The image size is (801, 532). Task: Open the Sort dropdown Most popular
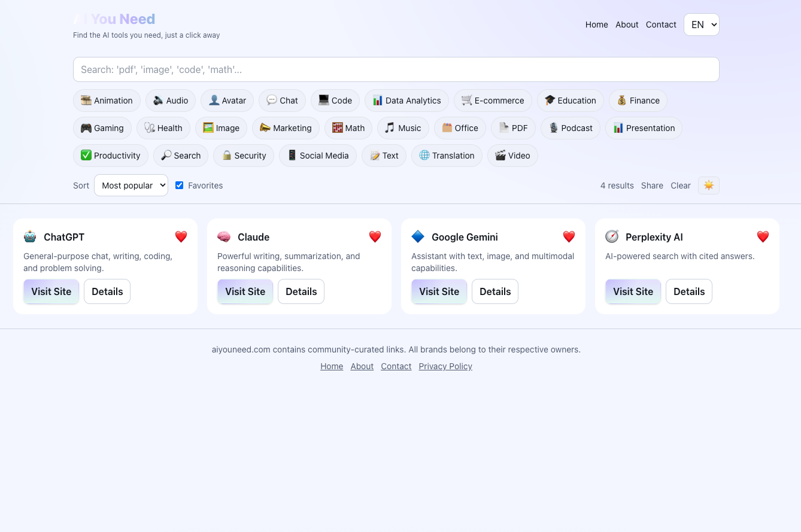point(131,186)
